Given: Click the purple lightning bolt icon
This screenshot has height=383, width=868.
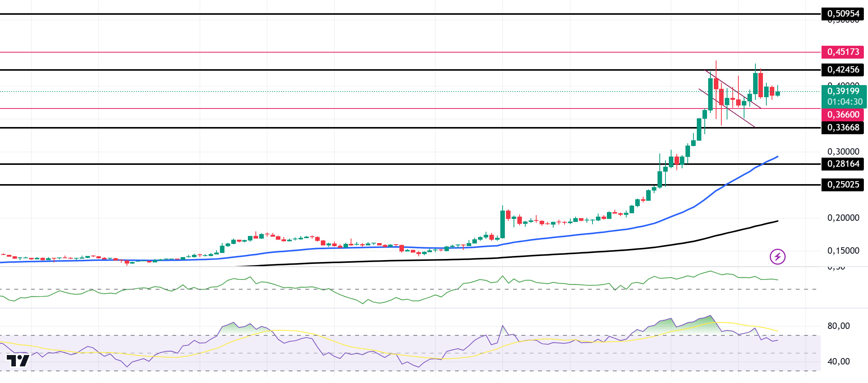Looking at the screenshot, I should 777,257.
